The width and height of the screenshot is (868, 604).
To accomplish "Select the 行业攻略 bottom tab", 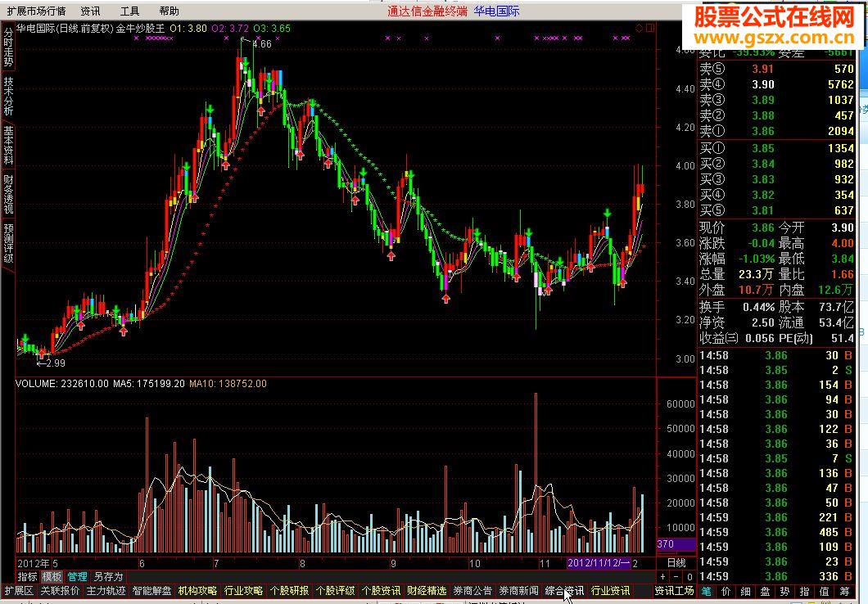I will click(243, 591).
